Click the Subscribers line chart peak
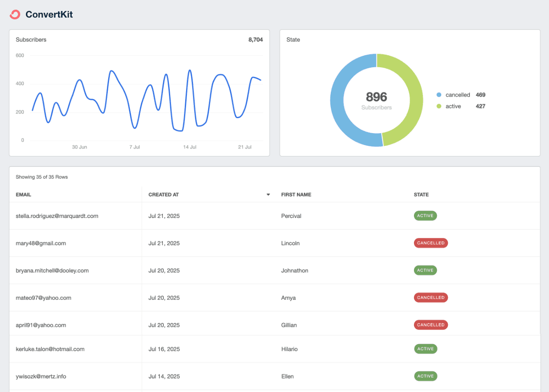Viewport: 549px width, 392px height. 190,70
